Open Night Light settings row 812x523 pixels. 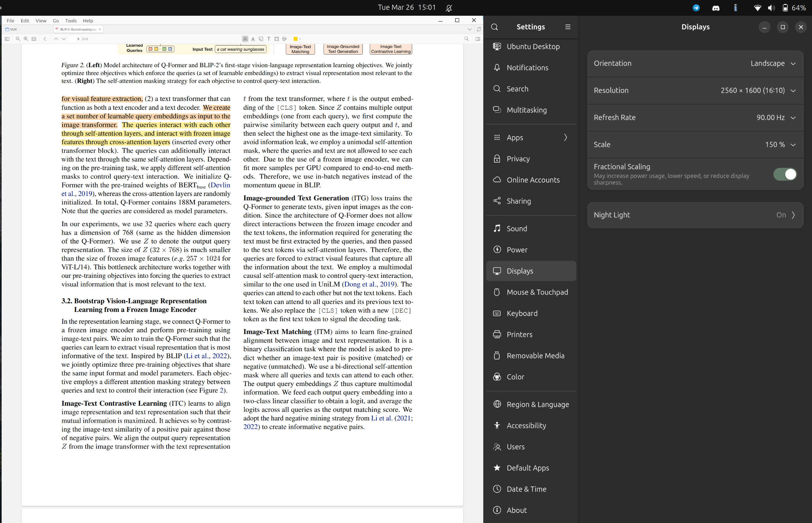695,215
